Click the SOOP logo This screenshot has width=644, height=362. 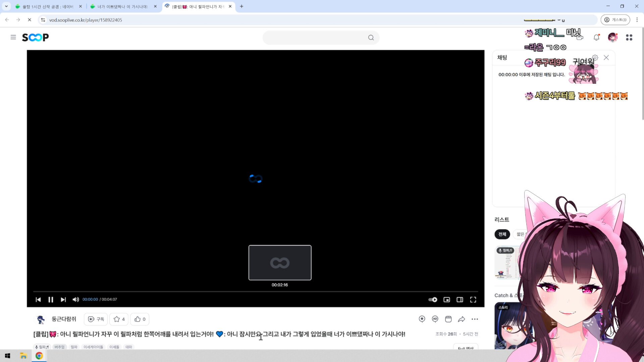point(35,37)
